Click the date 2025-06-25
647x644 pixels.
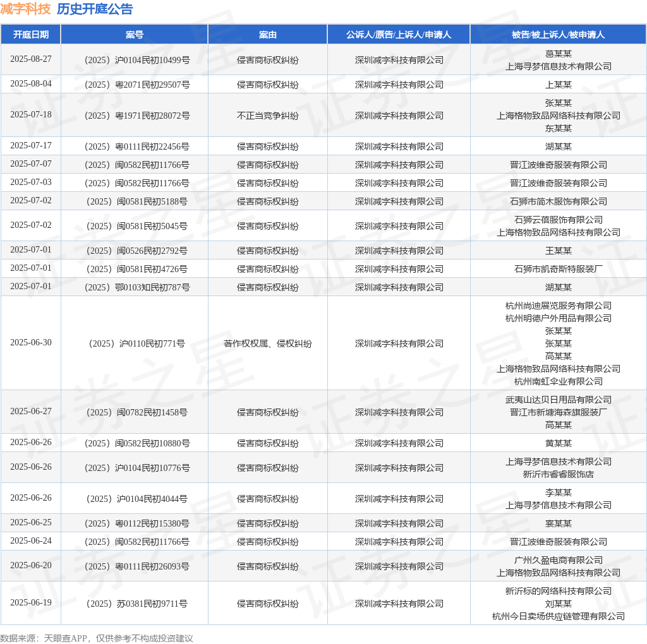point(31,522)
